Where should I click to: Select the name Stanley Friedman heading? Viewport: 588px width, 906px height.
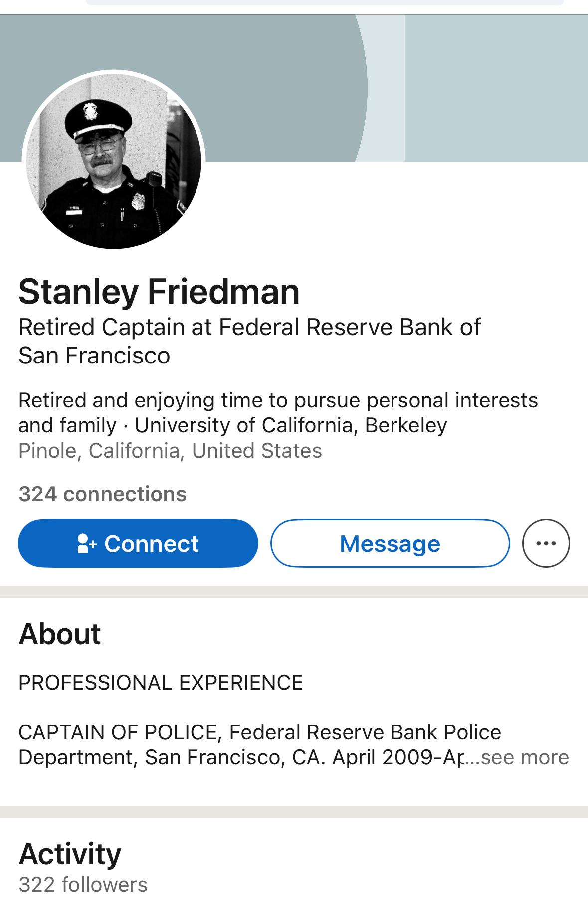(x=159, y=292)
